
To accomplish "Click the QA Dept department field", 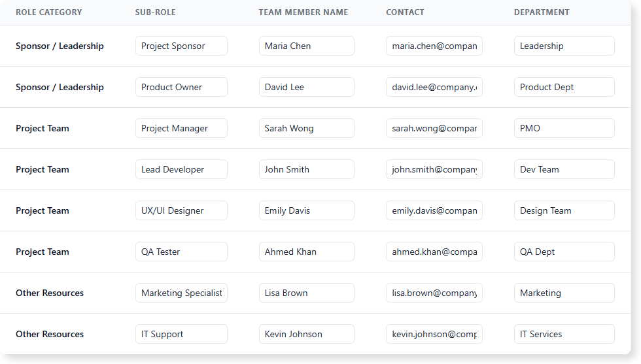I will click(564, 252).
